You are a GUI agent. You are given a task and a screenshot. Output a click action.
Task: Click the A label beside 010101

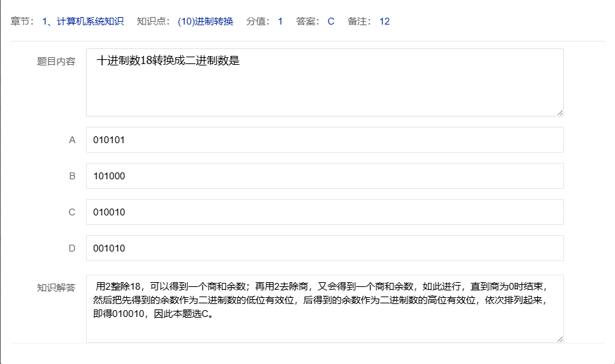pyautogui.click(x=72, y=140)
